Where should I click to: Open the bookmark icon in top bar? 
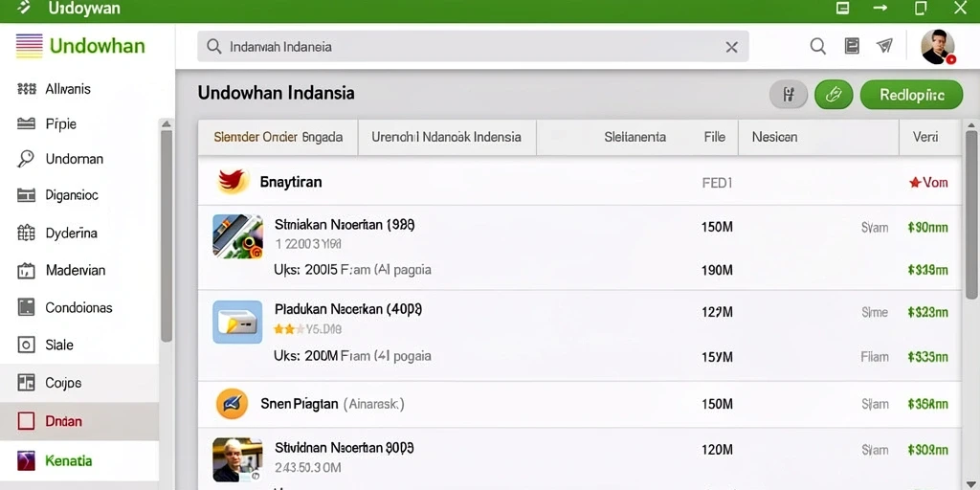coord(852,46)
